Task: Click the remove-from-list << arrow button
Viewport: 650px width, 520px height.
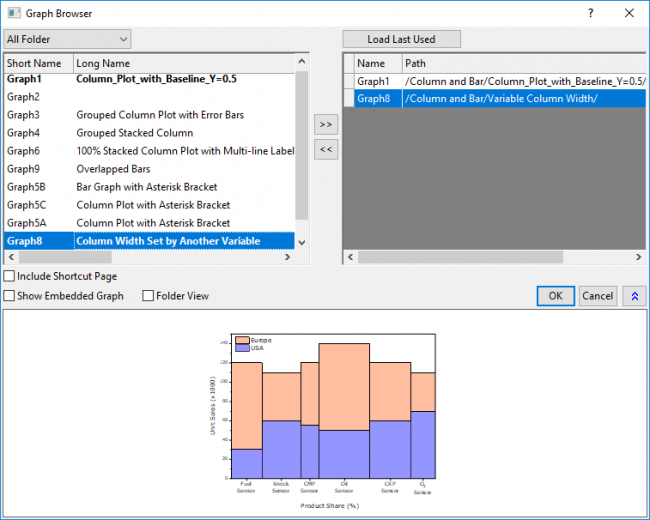Action: pos(326,149)
